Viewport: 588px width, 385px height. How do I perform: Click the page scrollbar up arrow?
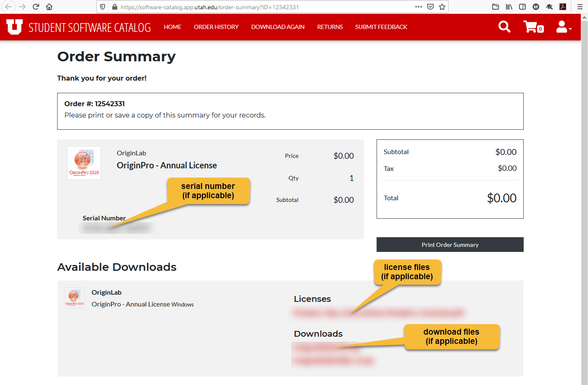click(x=584, y=18)
